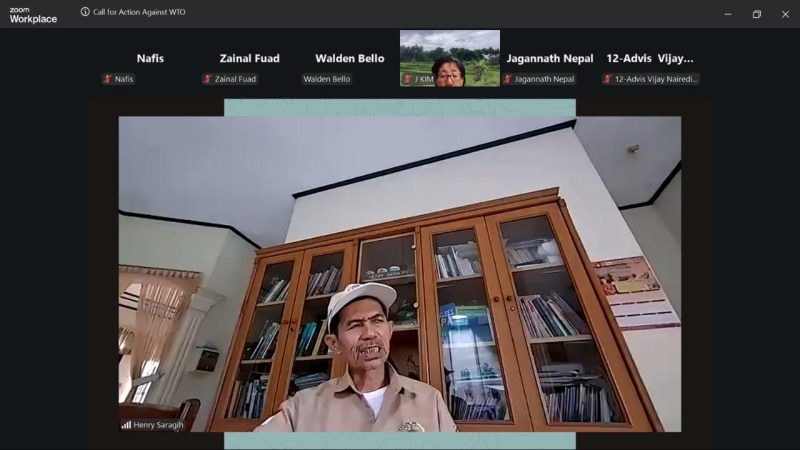The height and width of the screenshot is (450, 800).
Task: Click Jagannath Nepal's muted microphone icon
Action: tap(508, 79)
